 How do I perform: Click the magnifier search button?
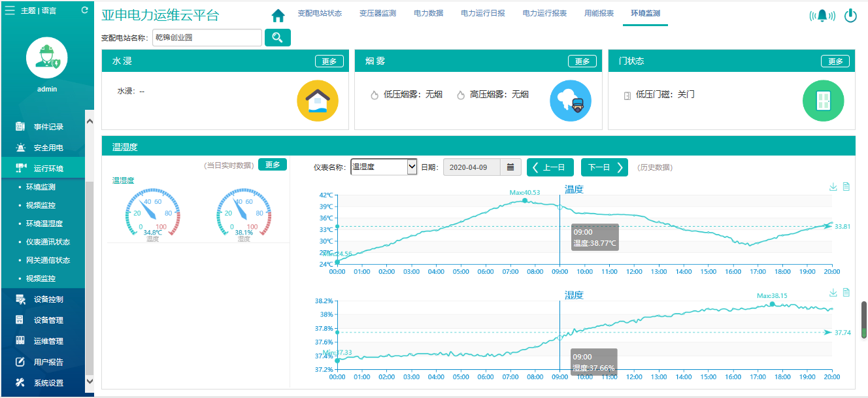(277, 38)
